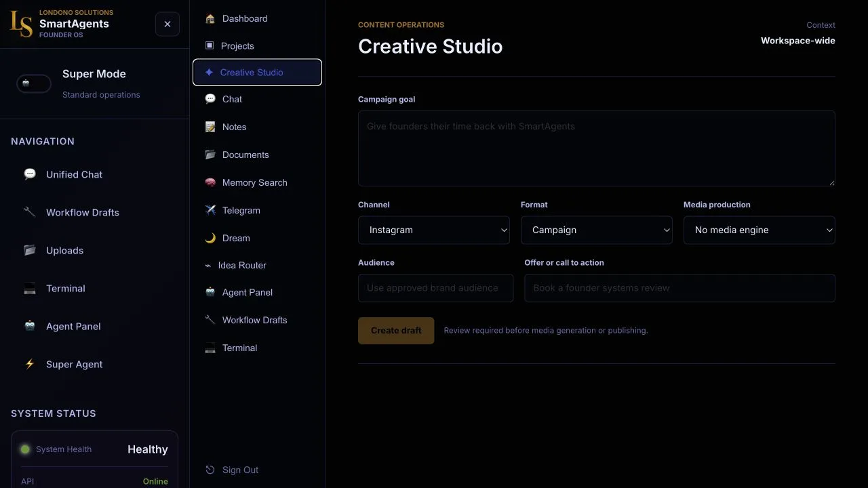Click the wrench icon in middle Workflow Drafts

(x=210, y=320)
